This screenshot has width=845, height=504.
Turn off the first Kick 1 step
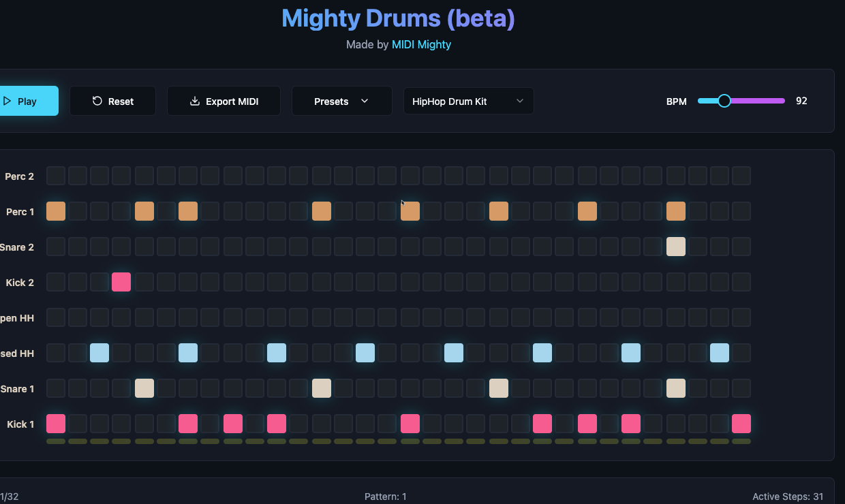point(55,423)
